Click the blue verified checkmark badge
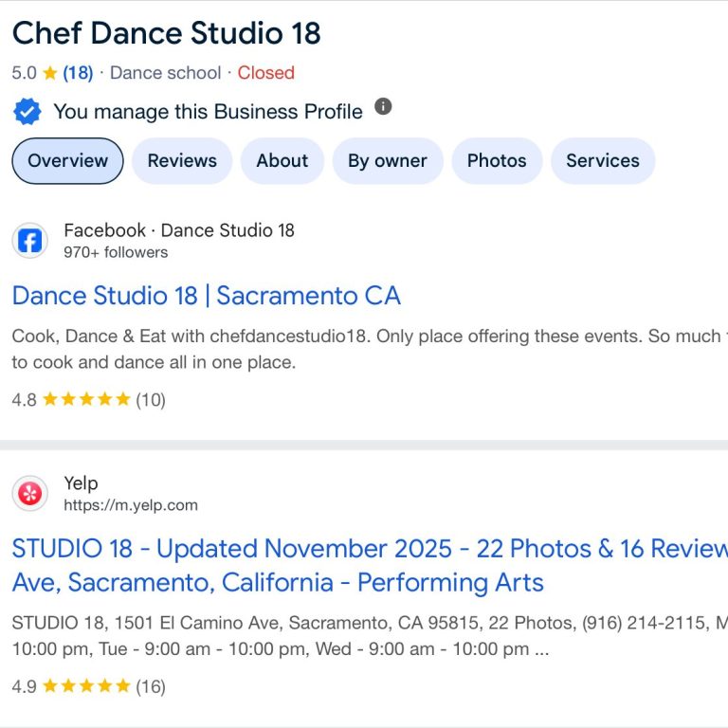Screen dimensions: 728x728 click(x=27, y=112)
